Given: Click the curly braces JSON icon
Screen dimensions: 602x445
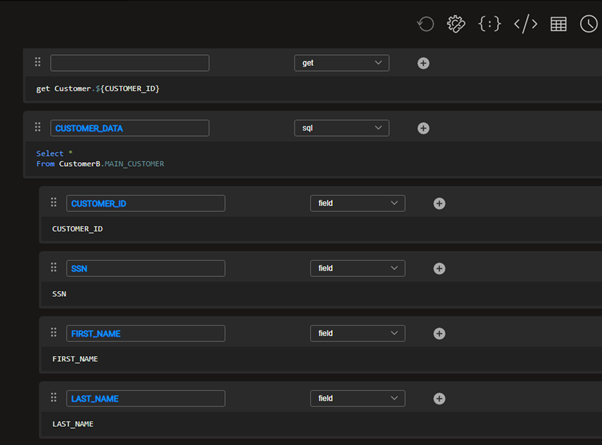Looking at the screenshot, I should [489, 24].
